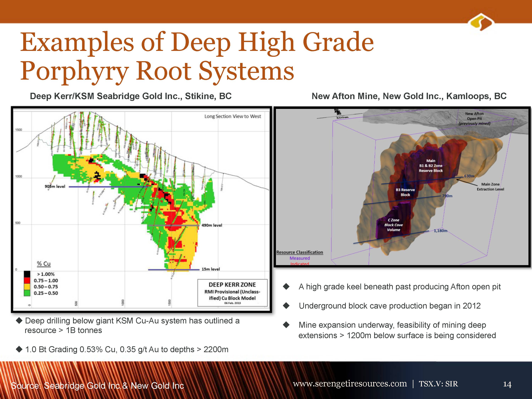Click the 490m level label
This screenshot has height=399, width=532.
pyautogui.click(x=212, y=225)
